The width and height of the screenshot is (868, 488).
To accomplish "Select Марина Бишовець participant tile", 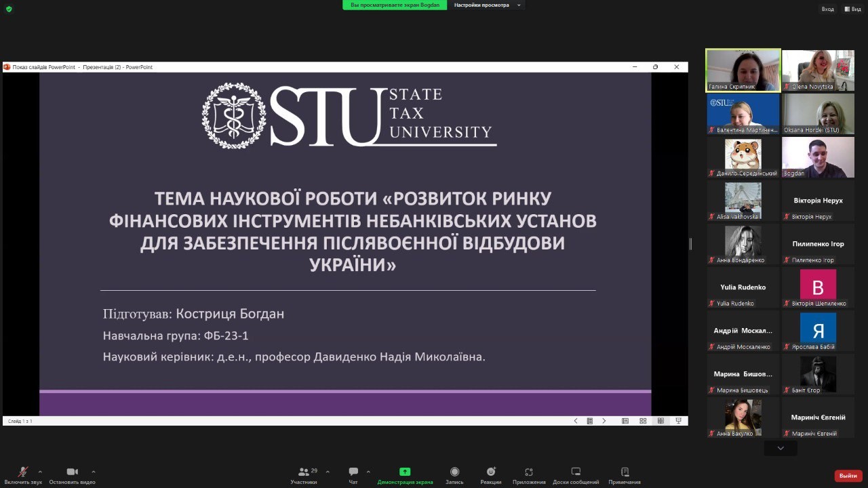I will pyautogui.click(x=743, y=374).
